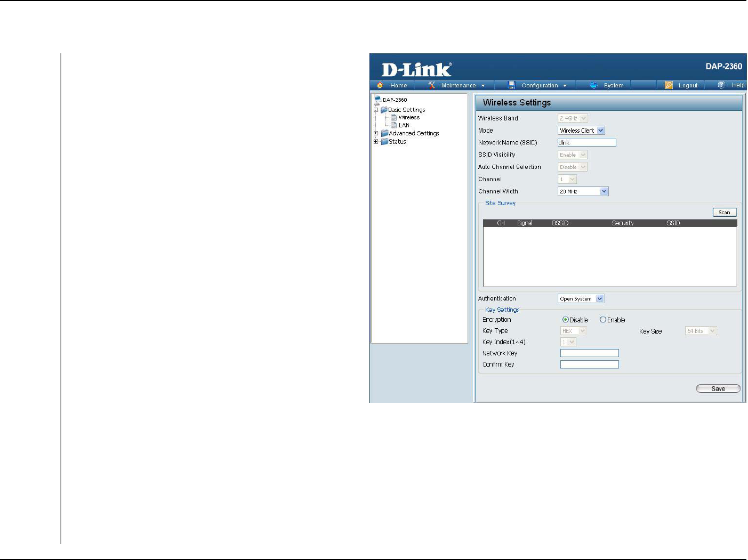Click the BSSID column header
Image resolution: width=748 pixels, height=560 pixels.
560,223
